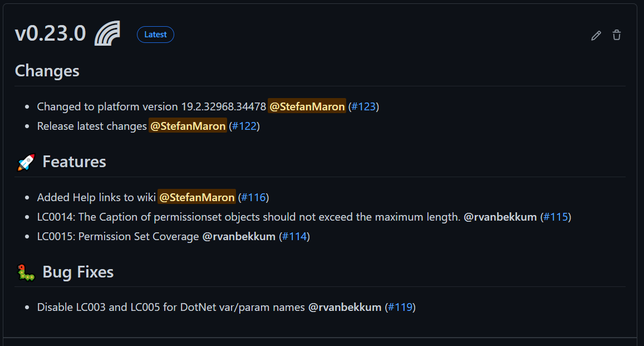The image size is (644, 346).
Task: Go to pull request #116
Action: 253,197
